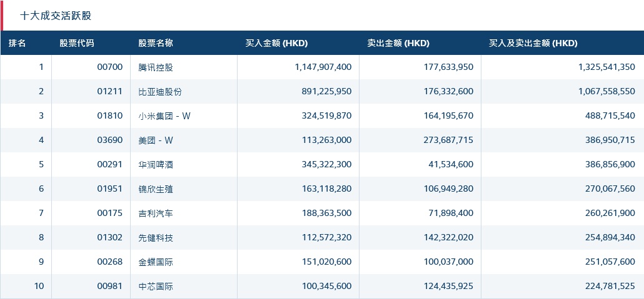This screenshot has height=299, width=644.
Task: Click stock code 01951
Action: (109, 189)
